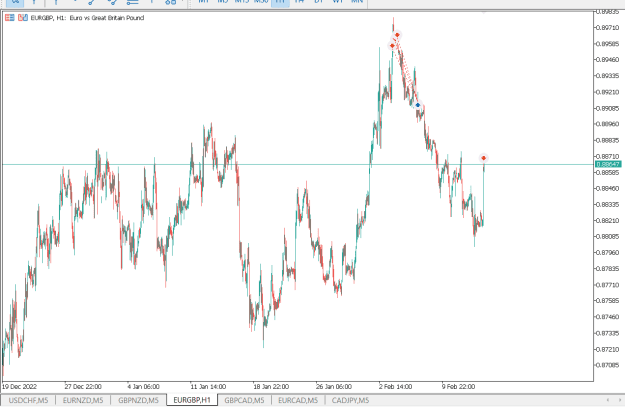625x407 pixels.
Task: Select the green current price label 0.88647
Action: pos(608,164)
